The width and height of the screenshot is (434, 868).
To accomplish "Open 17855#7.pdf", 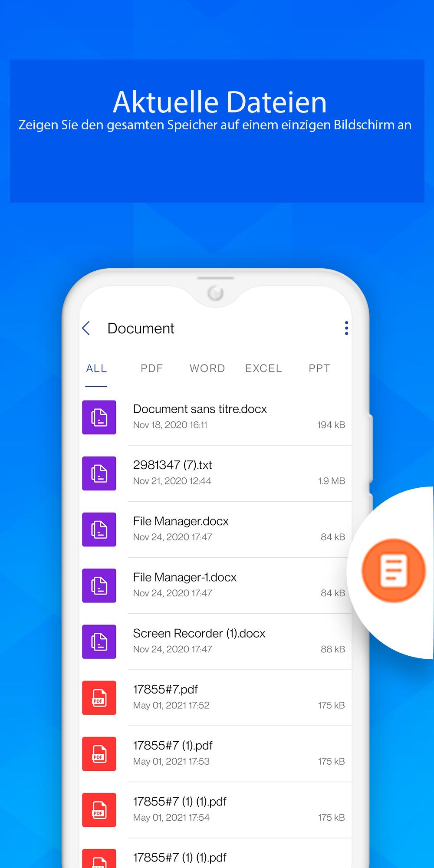I will pos(216,697).
